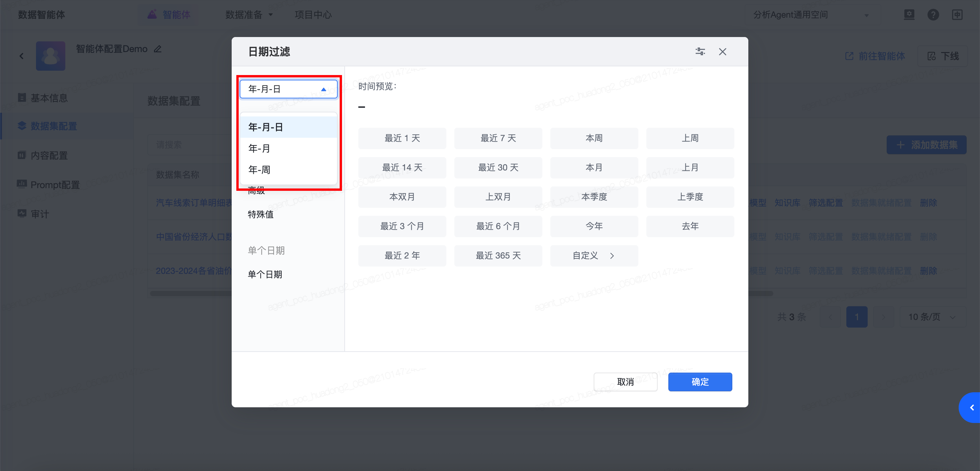Confirm with the 确定 button
This screenshot has width=980, height=471.
[x=700, y=382]
